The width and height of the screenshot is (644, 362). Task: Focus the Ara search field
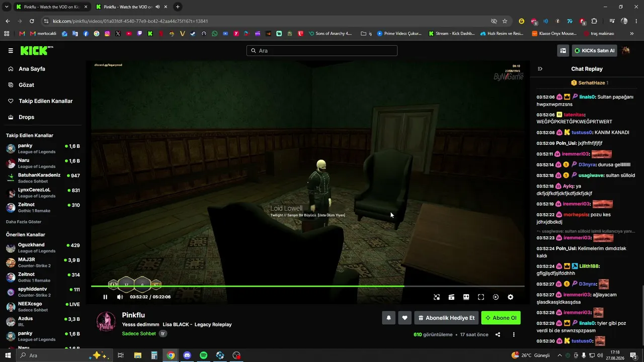pyautogui.click(x=322, y=51)
